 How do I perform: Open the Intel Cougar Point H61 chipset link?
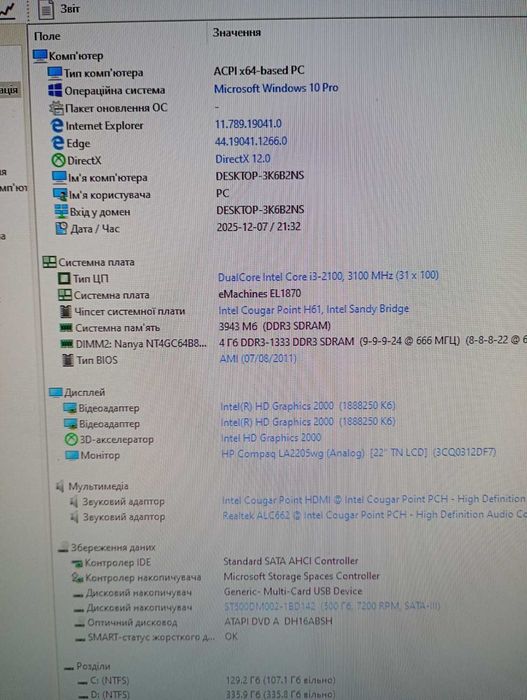click(x=314, y=309)
